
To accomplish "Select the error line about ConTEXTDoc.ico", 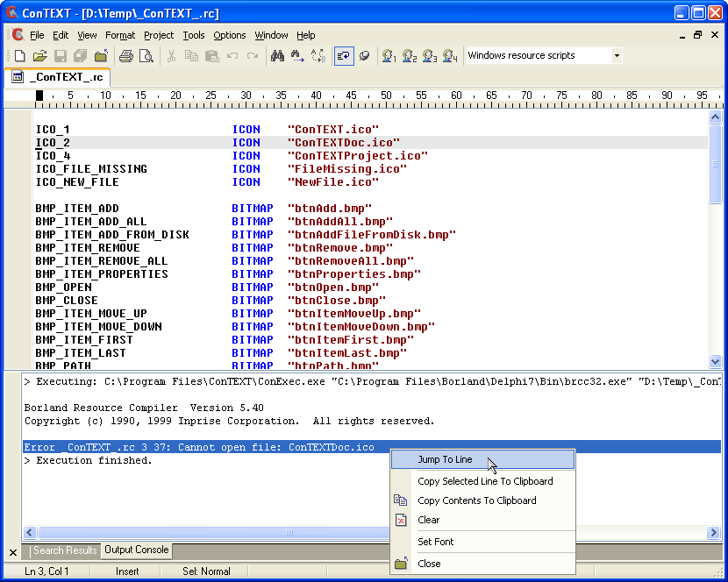I will [371, 447].
